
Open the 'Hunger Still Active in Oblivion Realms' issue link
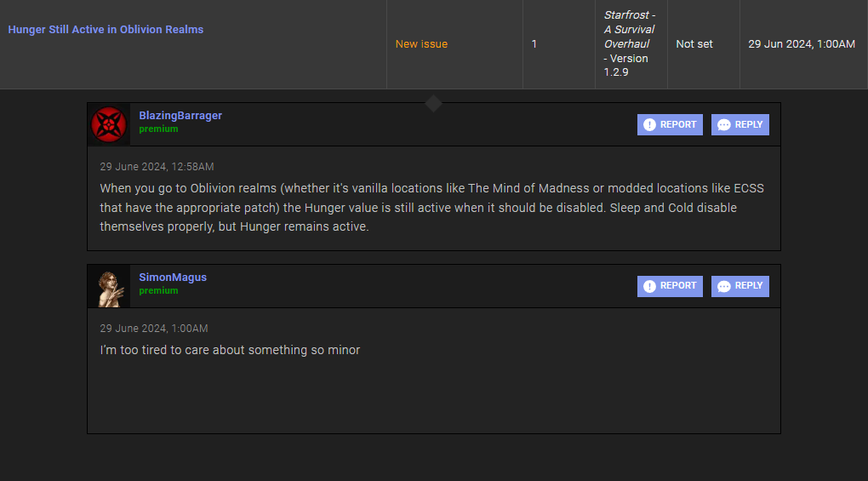106,29
